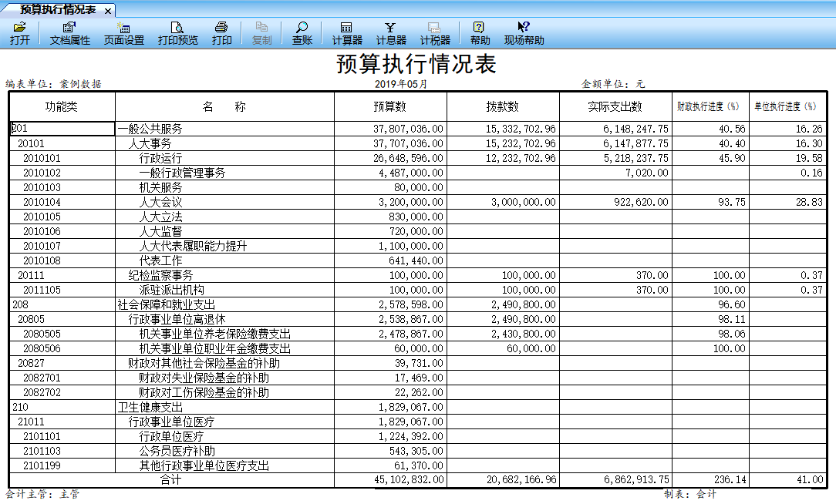Click the disabled 复制 copy button
The width and height of the screenshot is (836, 504).
click(x=261, y=32)
